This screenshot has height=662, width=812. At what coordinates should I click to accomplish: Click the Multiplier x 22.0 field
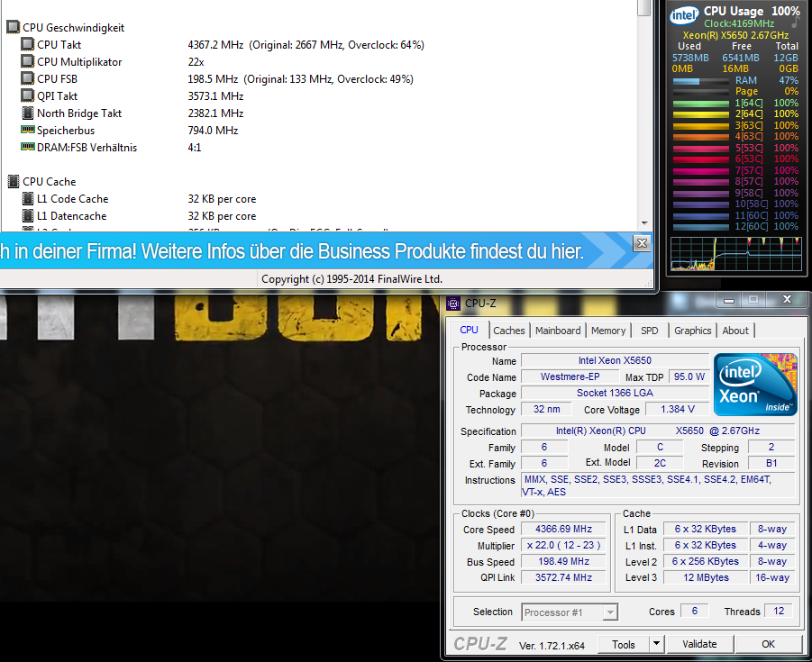click(x=563, y=545)
